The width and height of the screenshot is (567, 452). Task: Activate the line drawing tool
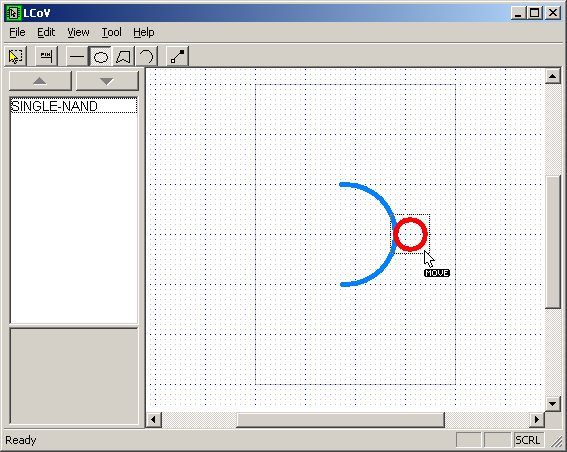[x=77, y=56]
